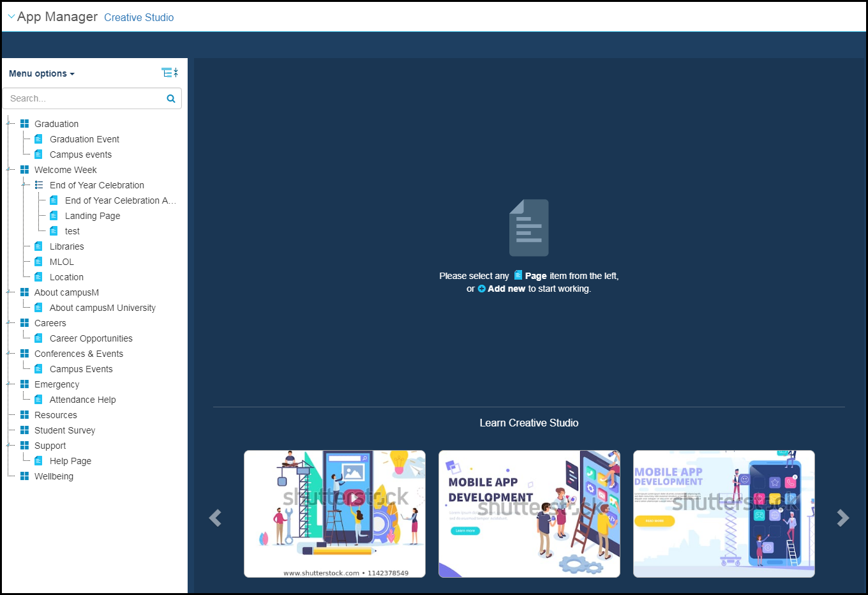868x595 pixels.
Task: Click the Attendance Help page icon
Action: (x=38, y=400)
